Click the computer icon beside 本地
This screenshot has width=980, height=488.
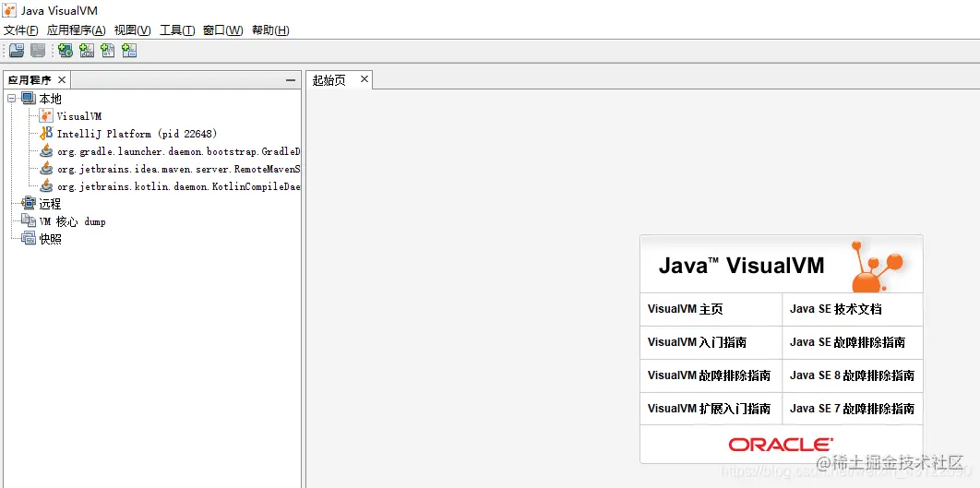click(29, 99)
